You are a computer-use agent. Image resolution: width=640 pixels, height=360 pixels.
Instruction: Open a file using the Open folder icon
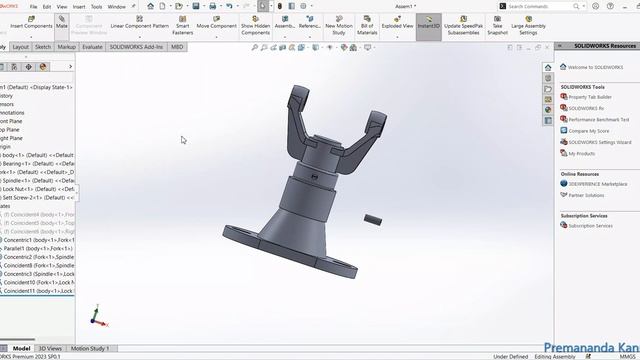click(178, 6)
